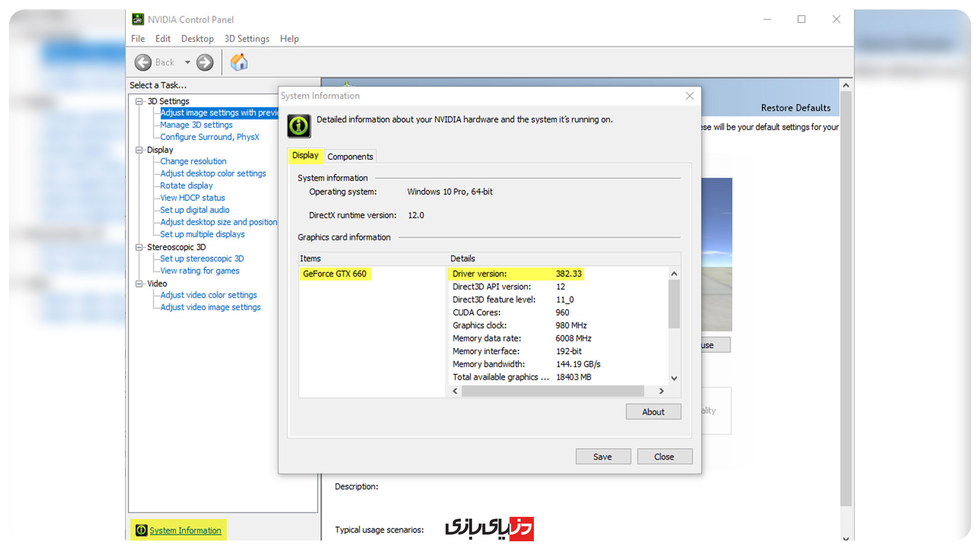Collapse the Video tree branch
This screenshot has width=980, height=551.
(x=139, y=283)
